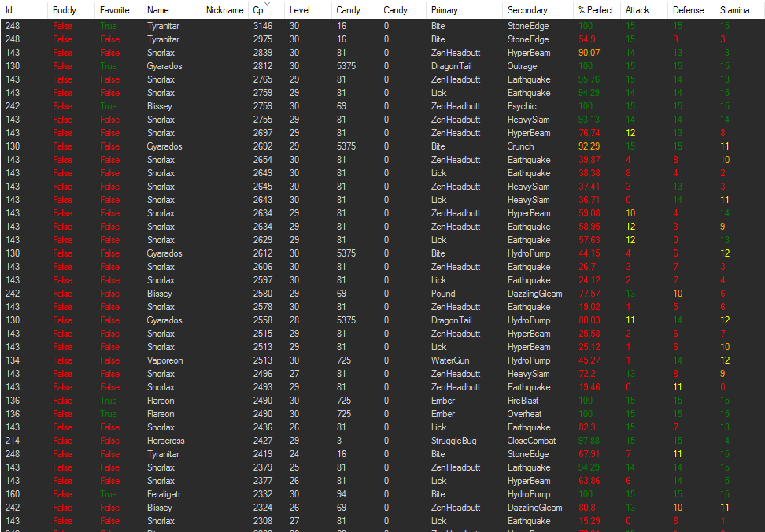Click Cp value 2419 of Tyranitar

click(x=263, y=454)
